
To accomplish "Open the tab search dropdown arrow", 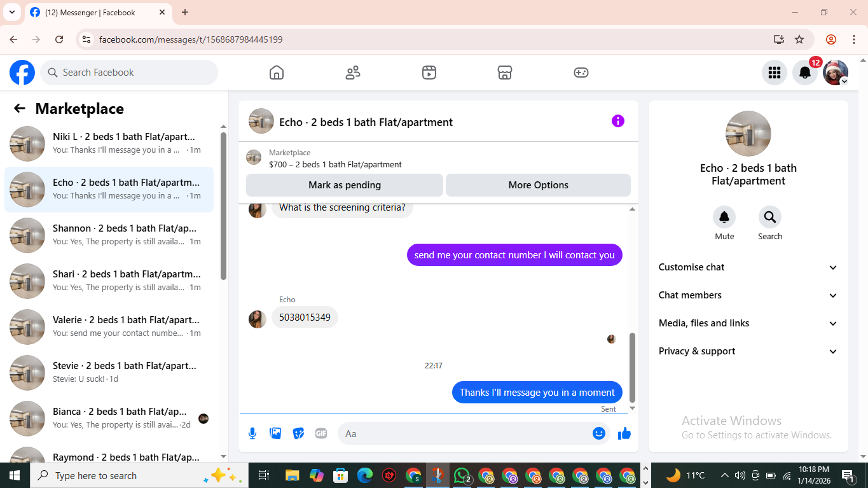I will [x=11, y=12].
